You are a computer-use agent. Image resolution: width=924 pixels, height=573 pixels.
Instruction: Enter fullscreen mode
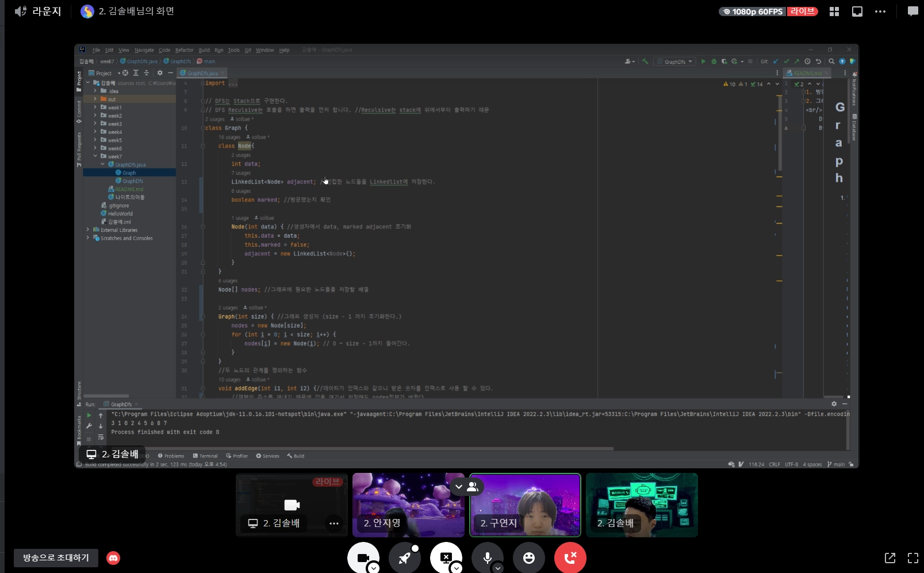(913, 557)
